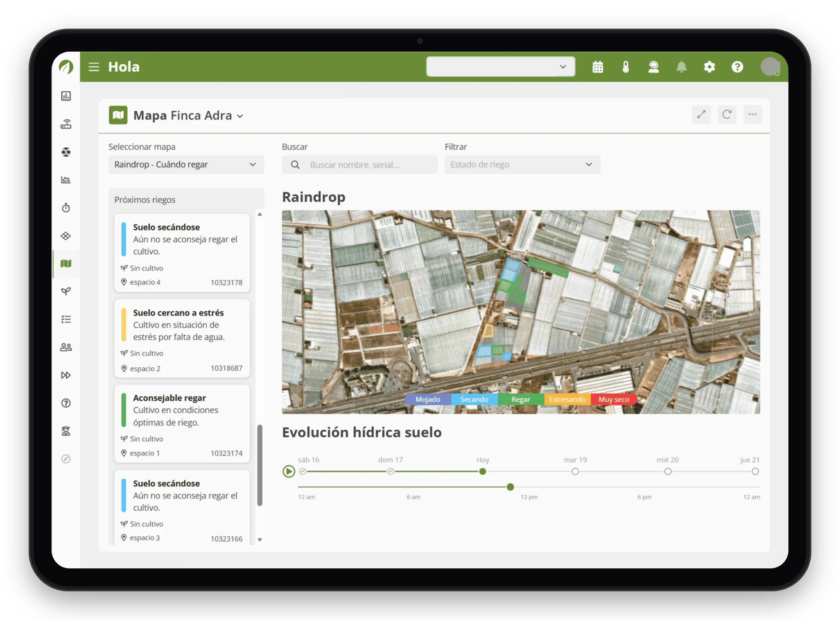Select the mié 20 timeline marker

(x=668, y=471)
